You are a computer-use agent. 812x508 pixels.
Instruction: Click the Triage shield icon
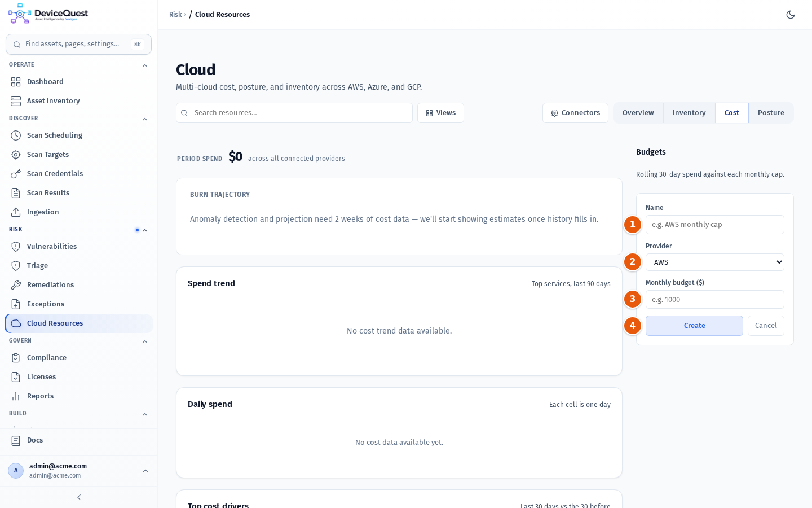tap(16, 266)
